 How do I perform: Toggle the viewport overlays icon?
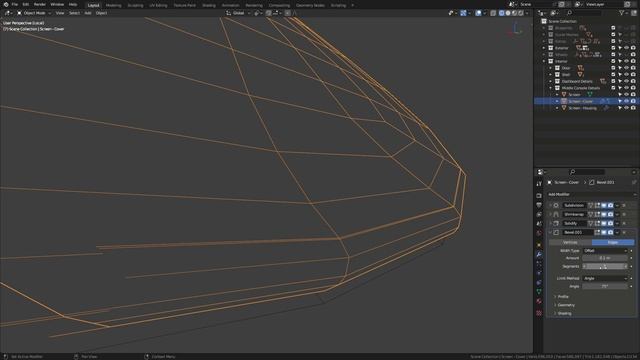click(x=478, y=13)
